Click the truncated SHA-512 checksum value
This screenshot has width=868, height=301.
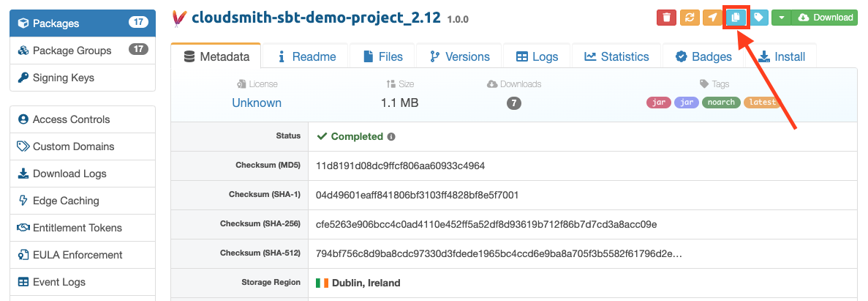click(499, 253)
